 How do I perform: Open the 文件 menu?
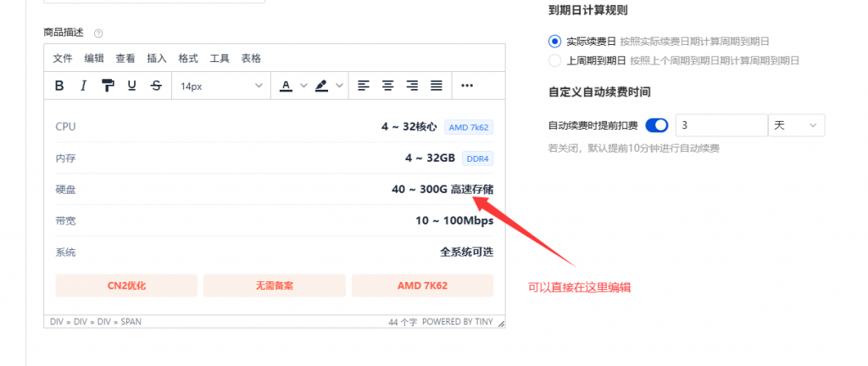click(63, 58)
